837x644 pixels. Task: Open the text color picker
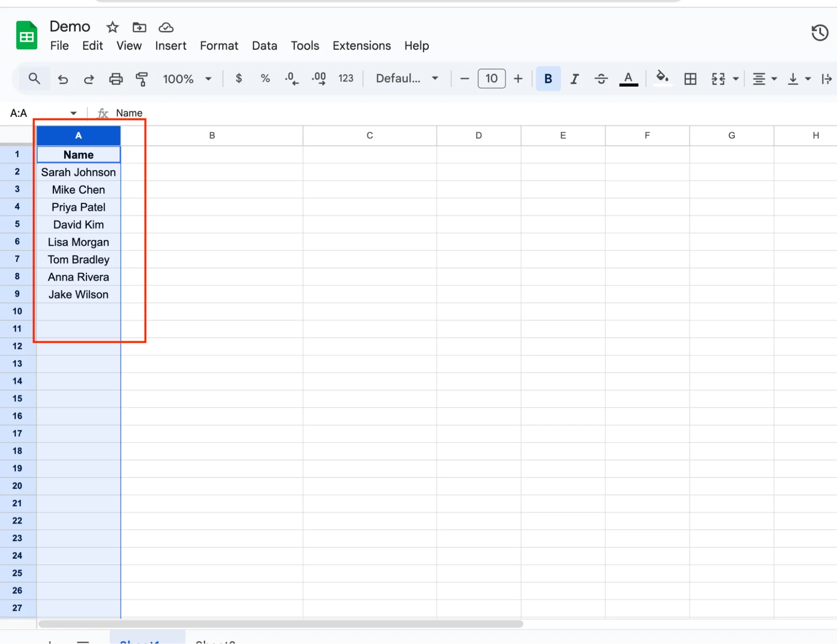click(x=628, y=79)
